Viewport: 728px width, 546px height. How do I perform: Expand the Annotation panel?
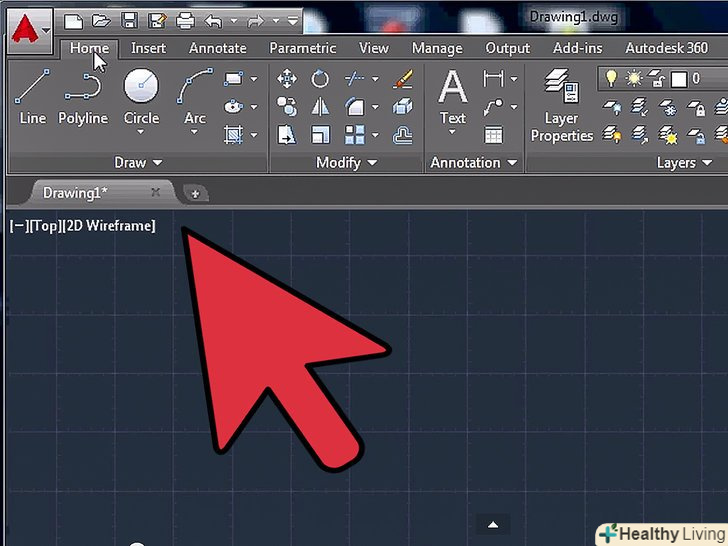474,162
